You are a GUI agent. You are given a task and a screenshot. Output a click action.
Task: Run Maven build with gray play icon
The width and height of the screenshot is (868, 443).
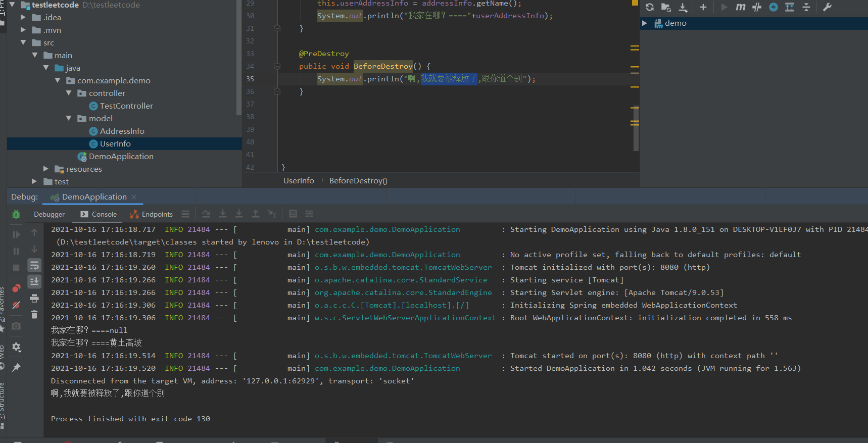[724, 7]
